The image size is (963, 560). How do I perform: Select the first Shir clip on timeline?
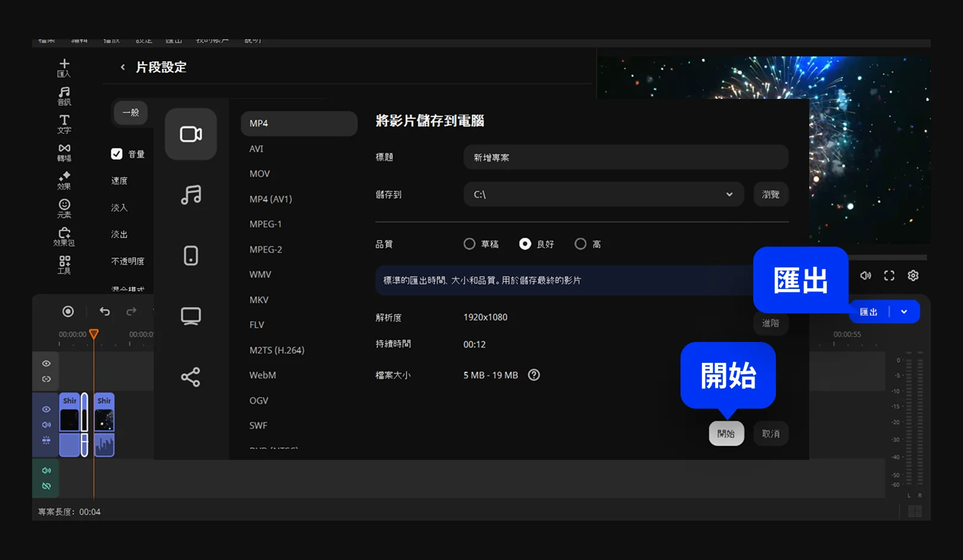[x=70, y=425]
